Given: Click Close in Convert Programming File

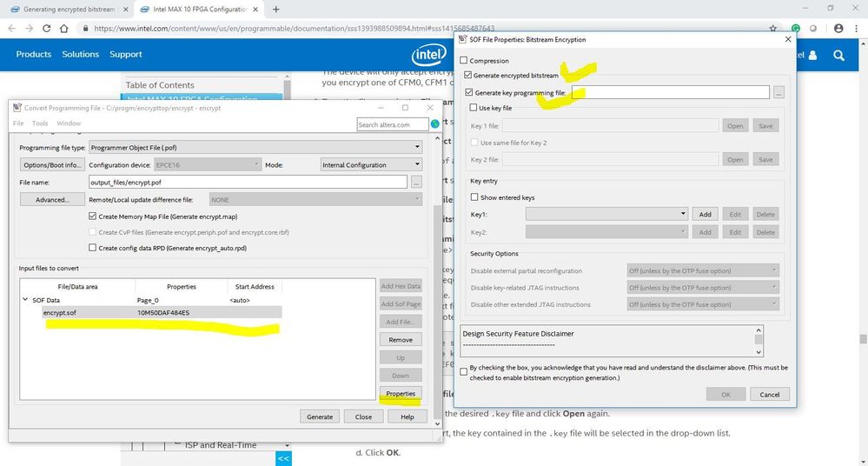Looking at the screenshot, I should pyautogui.click(x=364, y=416).
